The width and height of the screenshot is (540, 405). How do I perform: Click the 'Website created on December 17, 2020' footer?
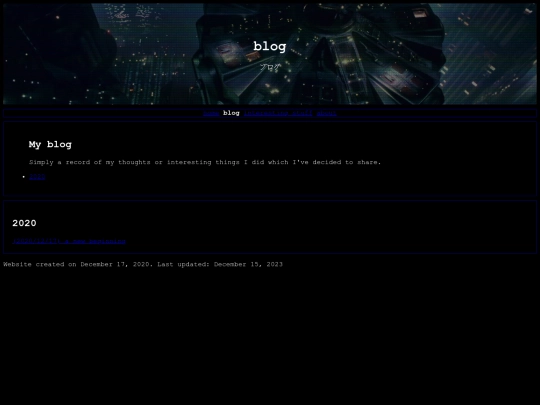(143, 264)
